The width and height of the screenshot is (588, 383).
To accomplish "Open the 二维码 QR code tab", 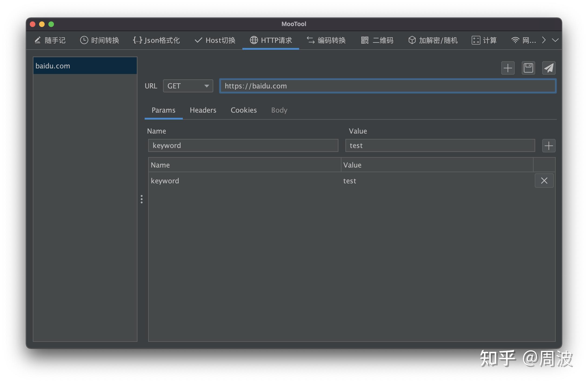I will [377, 40].
